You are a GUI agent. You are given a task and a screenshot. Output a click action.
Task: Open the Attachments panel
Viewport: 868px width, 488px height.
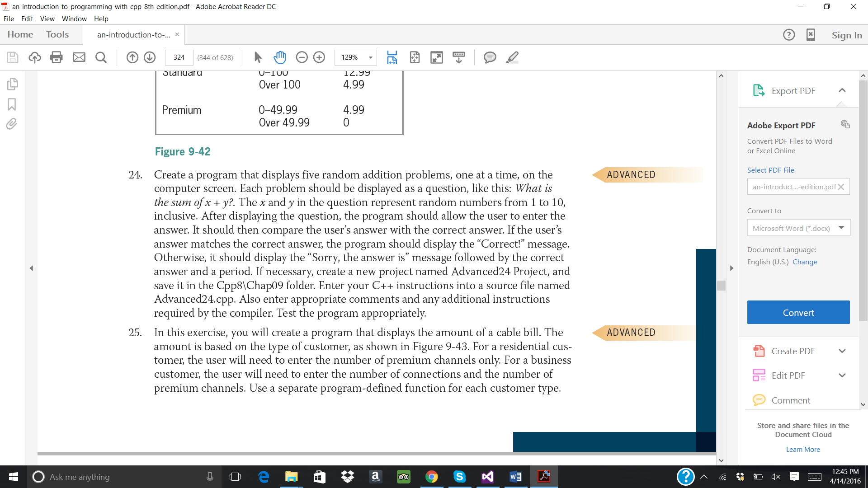point(11,124)
